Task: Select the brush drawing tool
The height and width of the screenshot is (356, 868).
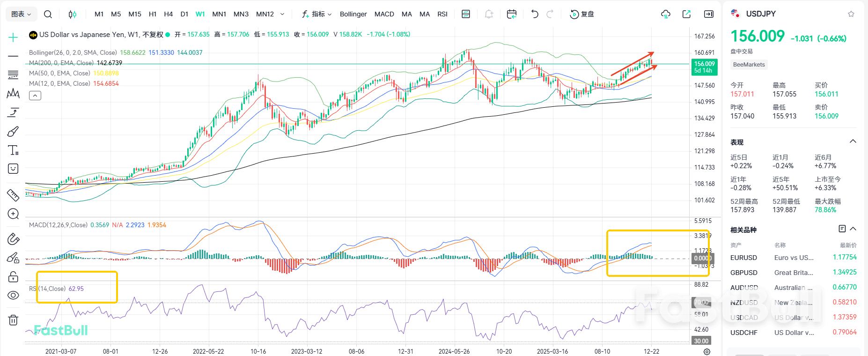Action: (x=13, y=132)
